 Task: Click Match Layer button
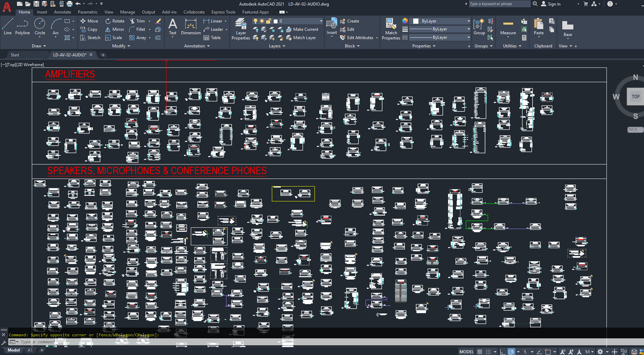301,38
